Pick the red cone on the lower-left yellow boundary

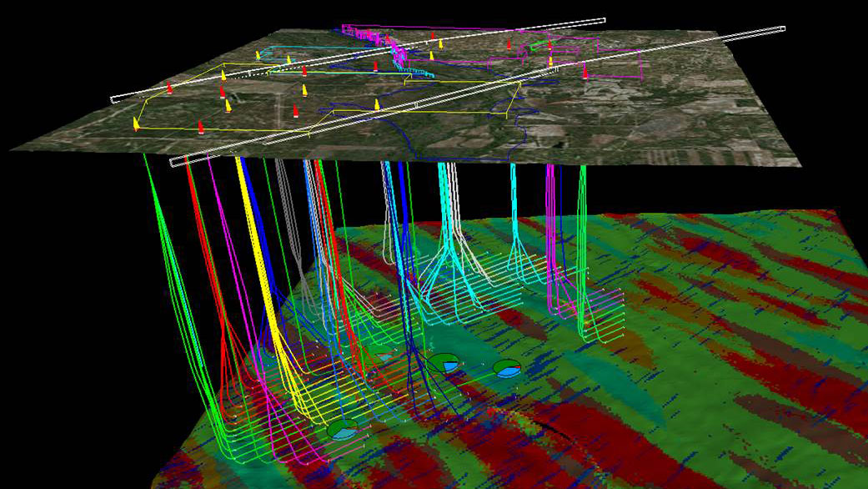pos(201,127)
